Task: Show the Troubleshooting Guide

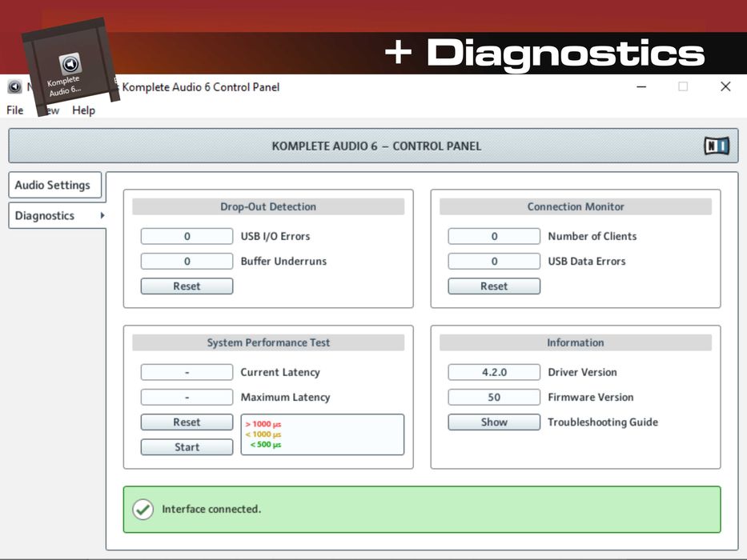Action: pos(494,422)
